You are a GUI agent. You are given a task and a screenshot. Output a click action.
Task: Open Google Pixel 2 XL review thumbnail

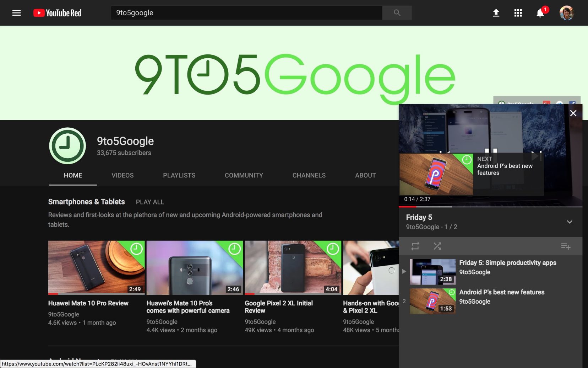tap(293, 267)
